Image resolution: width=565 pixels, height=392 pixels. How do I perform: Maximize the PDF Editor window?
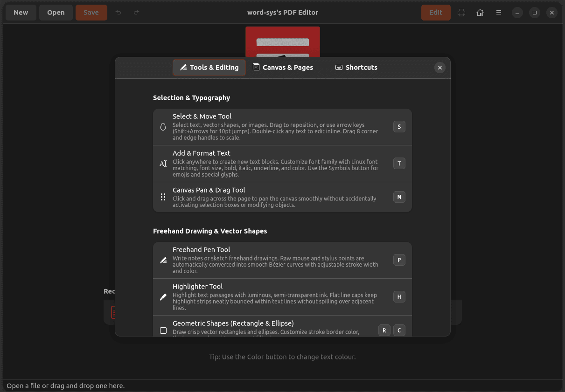(535, 13)
